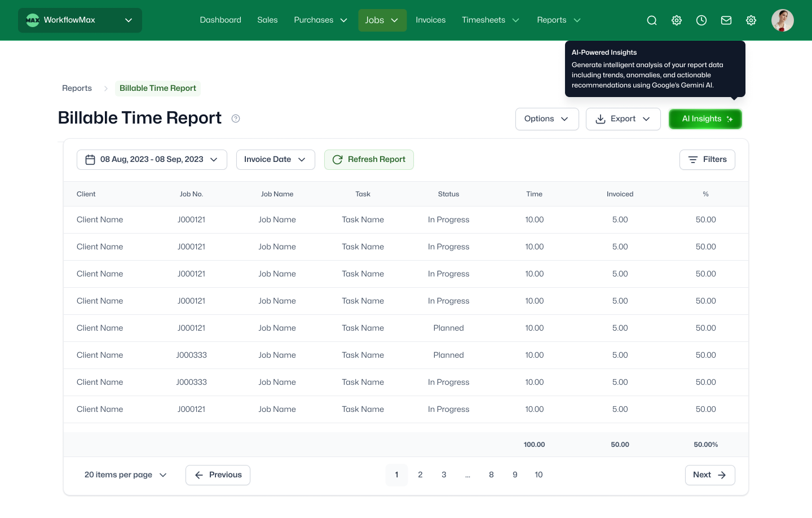Screen dimensions: 812x518
Task: Open the Options dropdown
Action: (546, 119)
